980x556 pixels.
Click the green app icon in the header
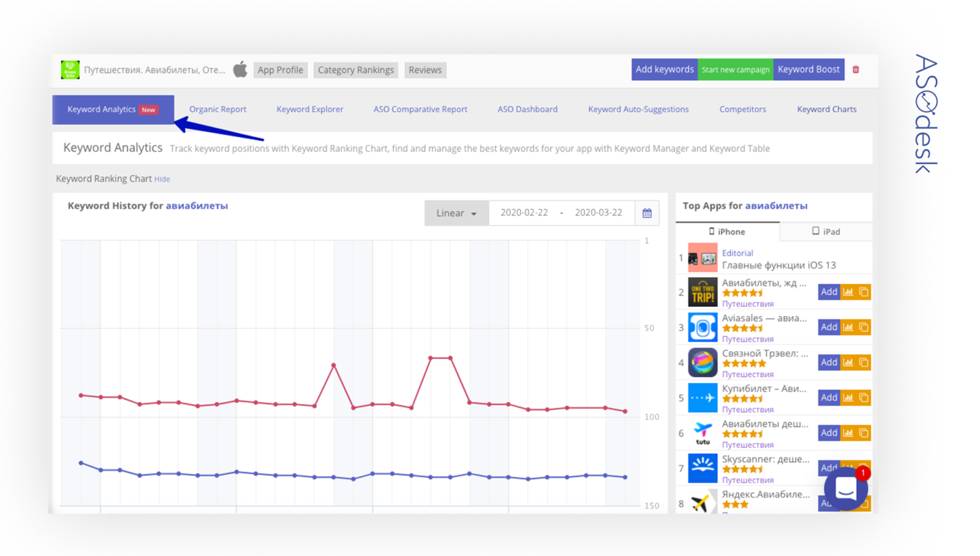[x=70, y=70]
